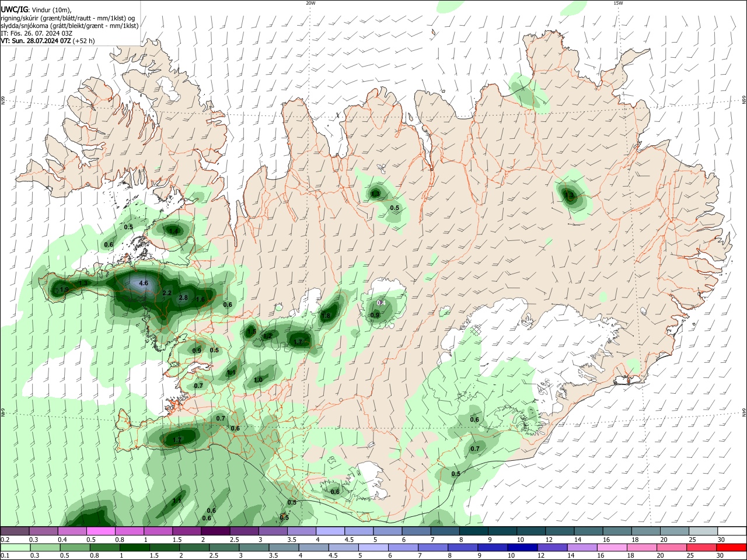The height and width of the screenshot is (560, 747).
Task: Click the light purple swatch between 14 and 16 in bottom legend row
Action: point(582,547)
